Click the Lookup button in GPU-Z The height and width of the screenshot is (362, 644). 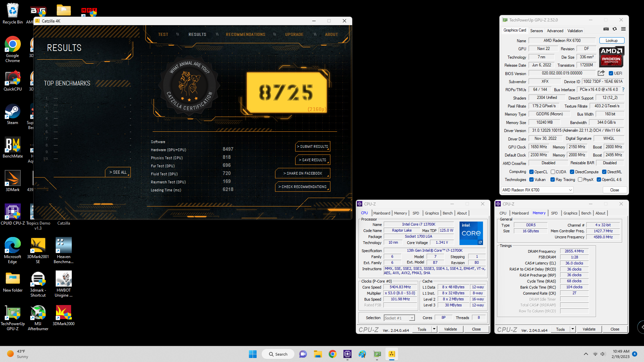611,41
